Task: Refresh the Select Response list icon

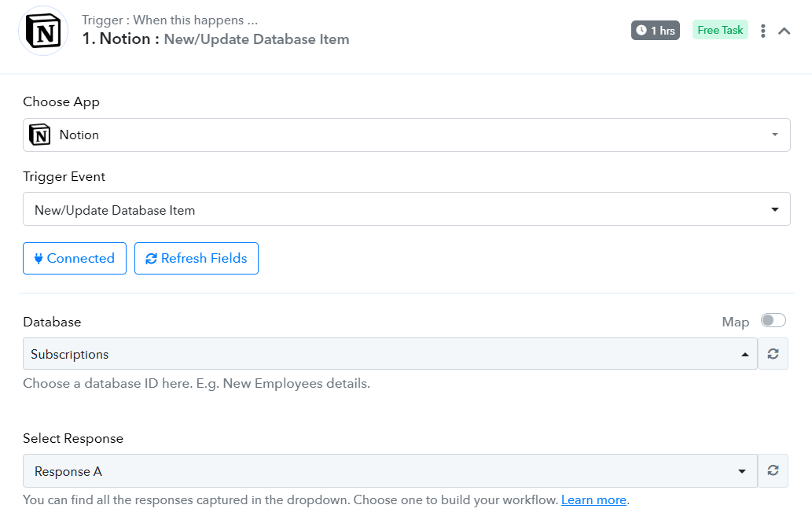Action: point(773,470)
